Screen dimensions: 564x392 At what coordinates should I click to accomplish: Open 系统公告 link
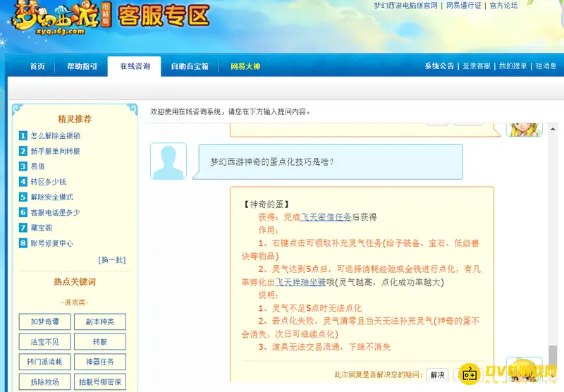[x=439, y=66]
